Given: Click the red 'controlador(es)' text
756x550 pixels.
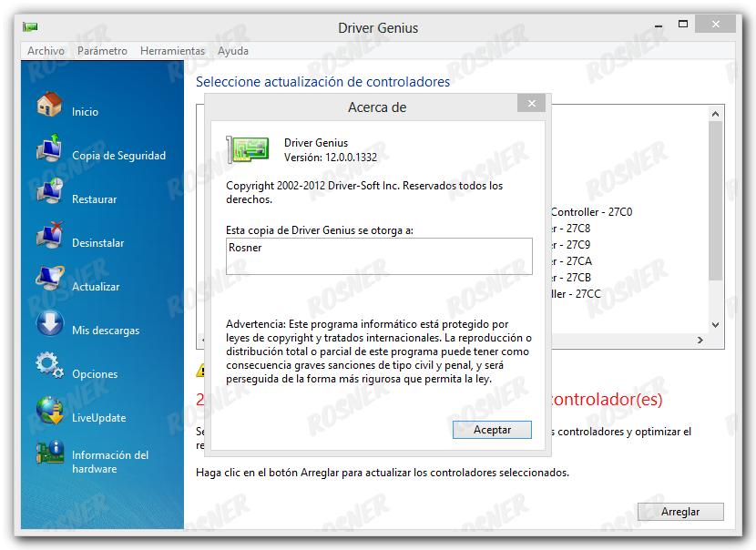Looking at the screenshot, I should [x=607, y=399].
